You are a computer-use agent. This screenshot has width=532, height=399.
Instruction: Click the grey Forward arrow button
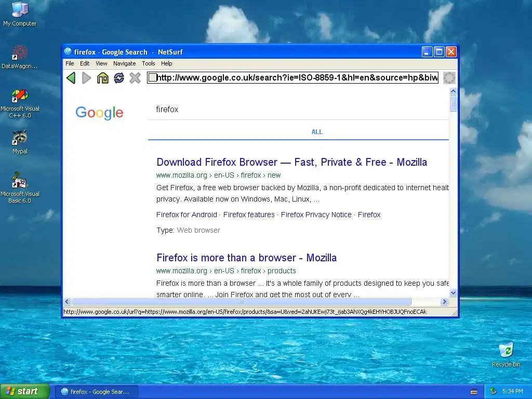coord(87,78)
